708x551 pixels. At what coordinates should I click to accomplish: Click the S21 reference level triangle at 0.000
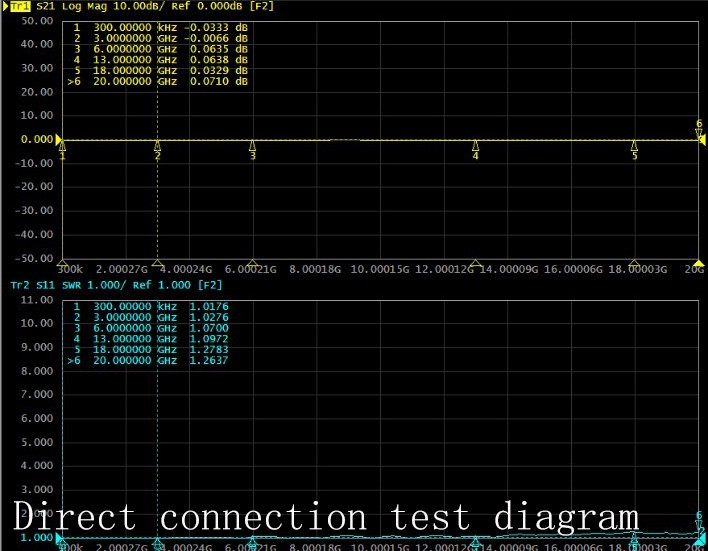pos(58,140)
